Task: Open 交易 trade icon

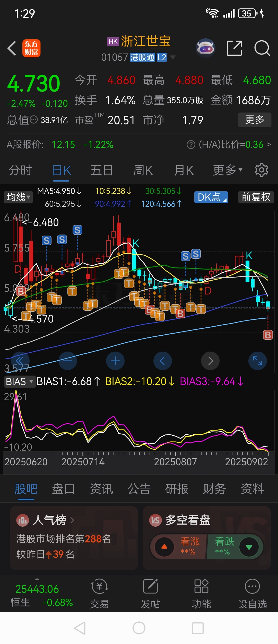Action: point(99,586)
